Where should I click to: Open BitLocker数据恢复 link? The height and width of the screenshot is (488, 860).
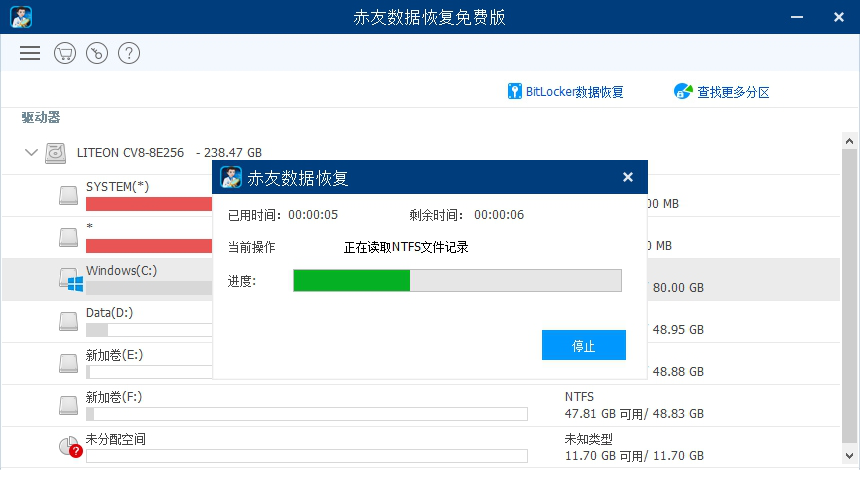575,92
